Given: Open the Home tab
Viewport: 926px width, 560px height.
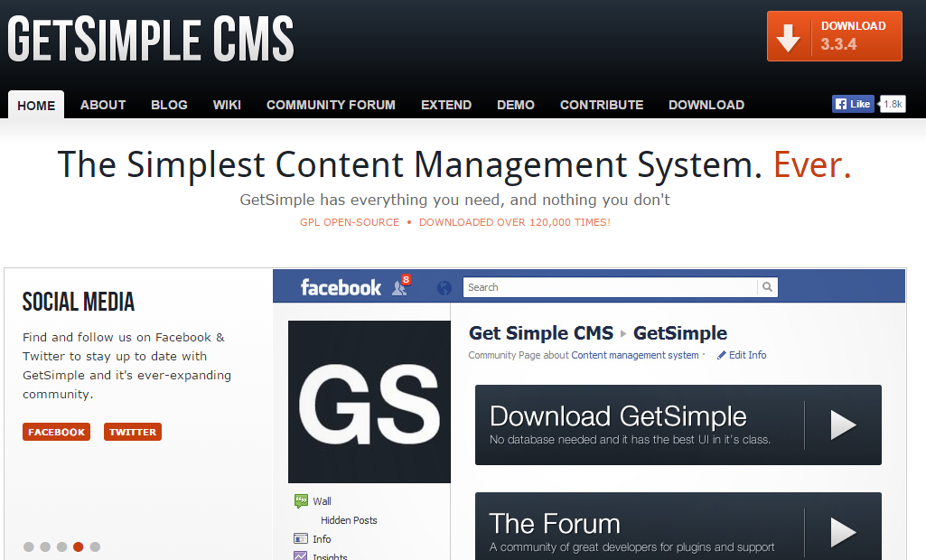Looking at the screenshot, I should (x=36, y=105).
